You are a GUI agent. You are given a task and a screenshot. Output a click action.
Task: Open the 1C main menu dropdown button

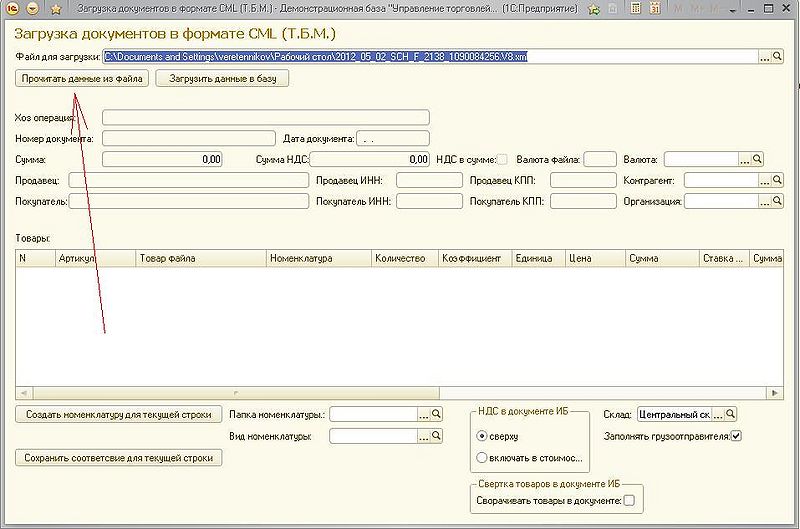coord(33,9)
